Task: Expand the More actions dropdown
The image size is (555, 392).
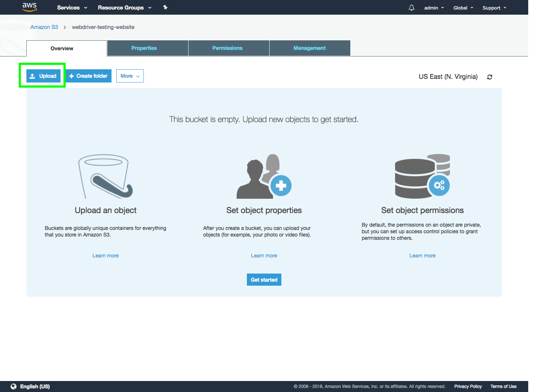Action: pos(130,76)
